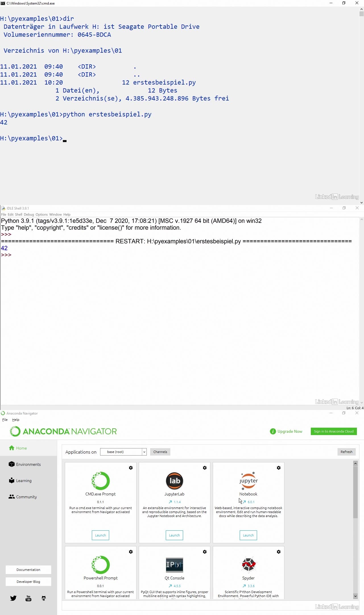Screen dimensions: 364x615
Task: Click the JupyterLab tile gear icon
Action: coord(205,468)
